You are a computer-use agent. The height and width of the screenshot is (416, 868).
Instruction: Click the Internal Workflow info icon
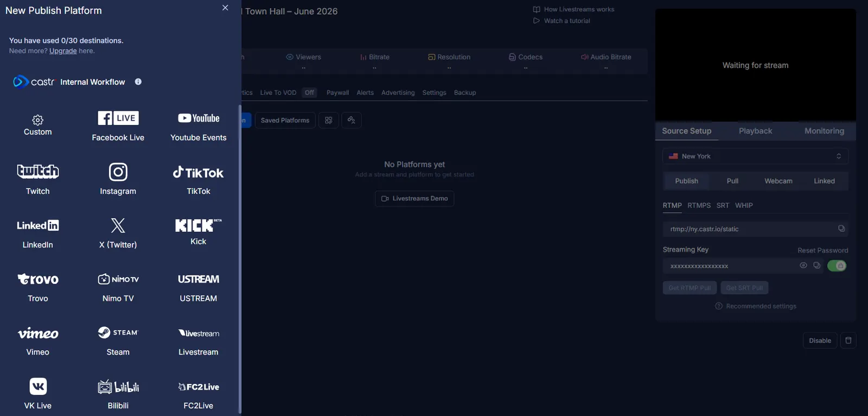[x=138, y=81]
